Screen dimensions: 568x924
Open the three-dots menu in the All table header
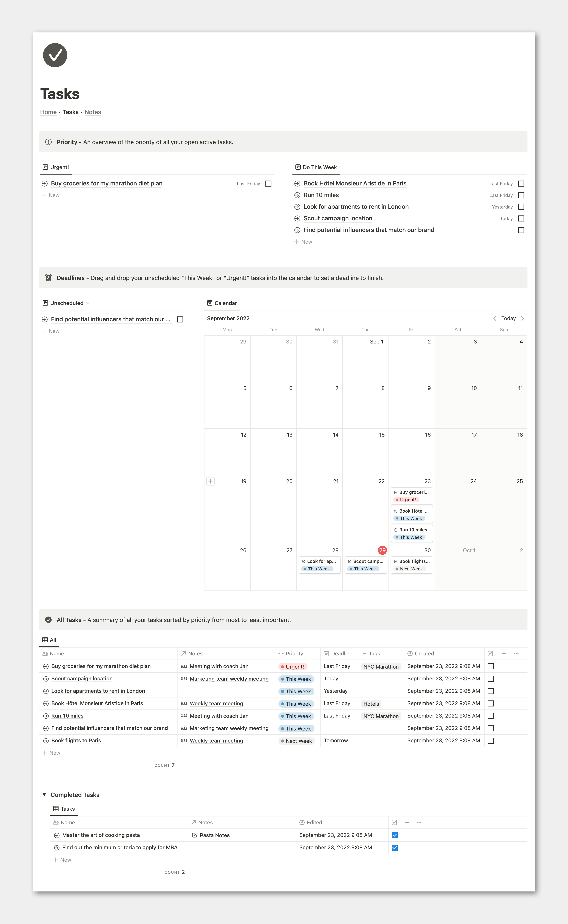pos(516,654)
